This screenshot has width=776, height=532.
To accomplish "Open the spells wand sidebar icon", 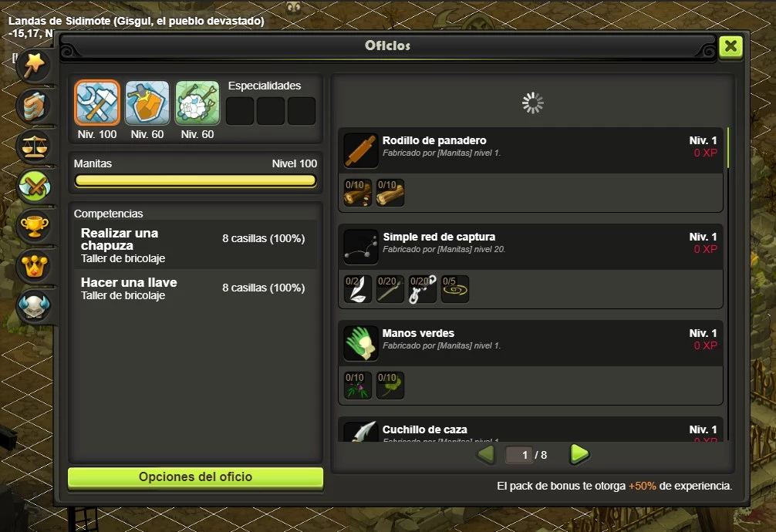I will tap(34, 65).
